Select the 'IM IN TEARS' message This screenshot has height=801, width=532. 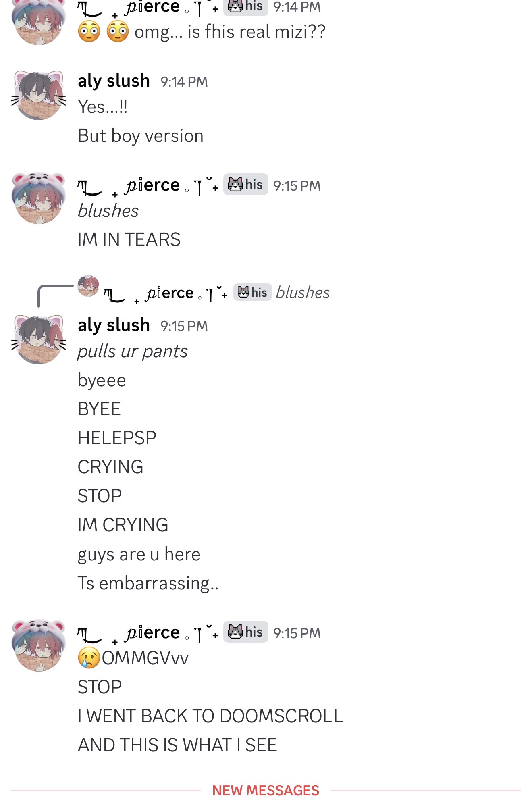[129, 239]
